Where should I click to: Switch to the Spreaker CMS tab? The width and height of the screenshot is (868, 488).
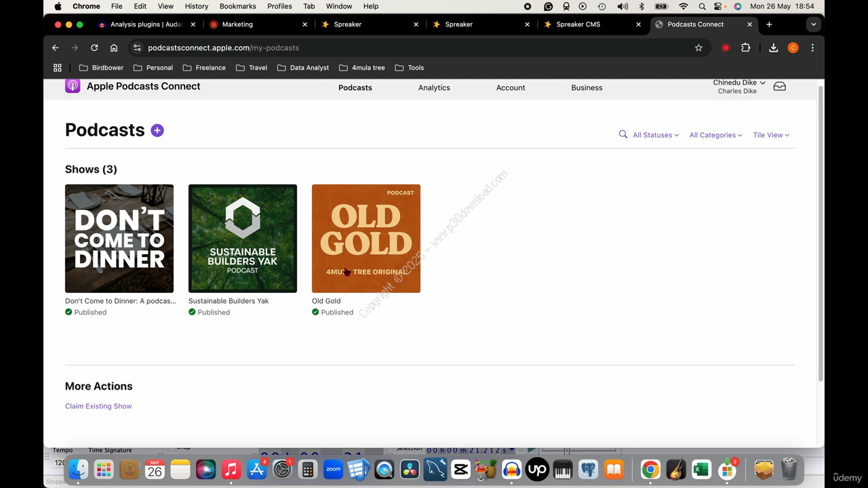pos(593,24)
